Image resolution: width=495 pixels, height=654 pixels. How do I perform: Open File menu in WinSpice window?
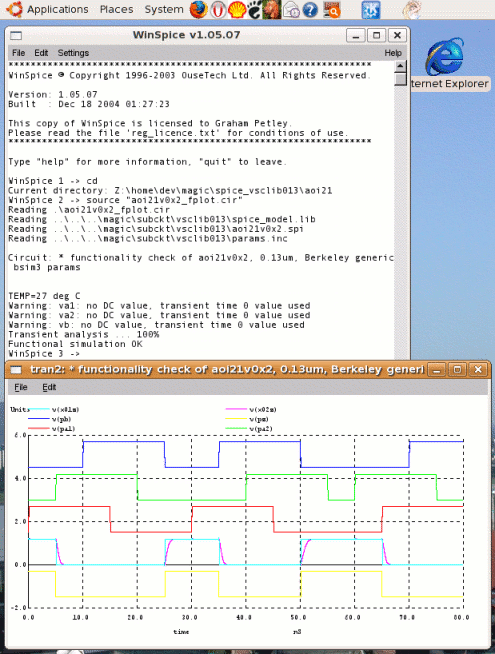[x=18, y=53]
